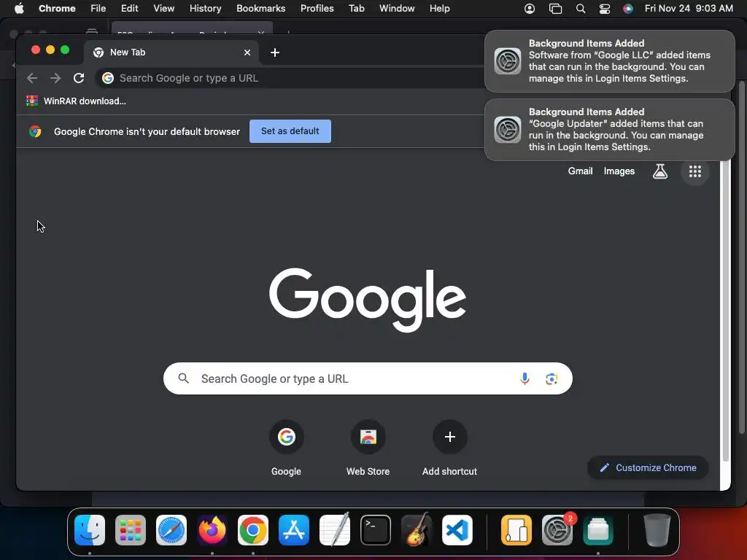Click the user account icon in menu bar
747x560 pixels.
[530, 9]
